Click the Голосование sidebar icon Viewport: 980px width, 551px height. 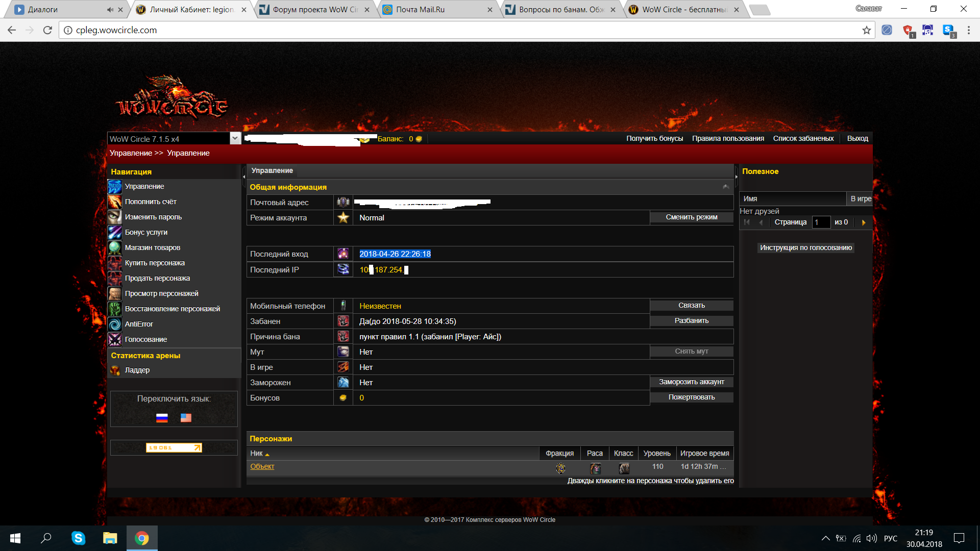(115, 340)
